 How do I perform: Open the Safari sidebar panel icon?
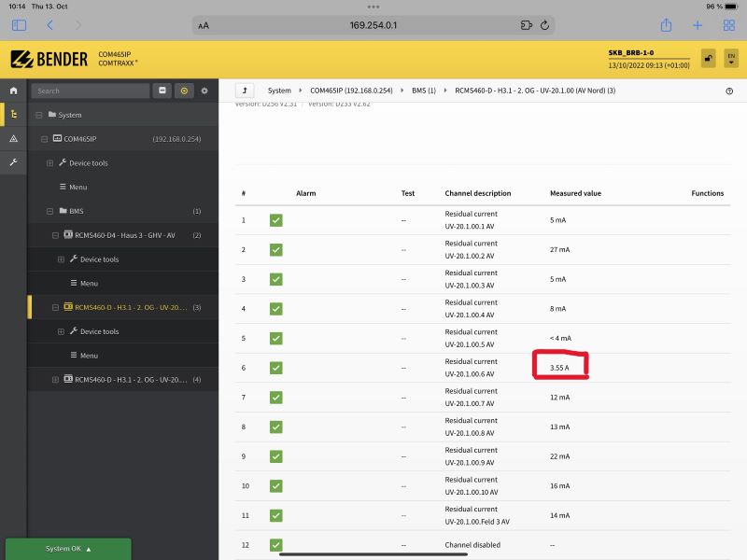tap(19, 25)
